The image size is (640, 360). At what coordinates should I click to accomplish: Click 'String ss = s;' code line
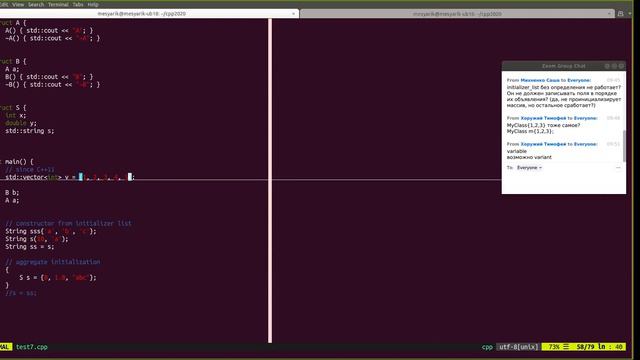(x=29, y=247)
